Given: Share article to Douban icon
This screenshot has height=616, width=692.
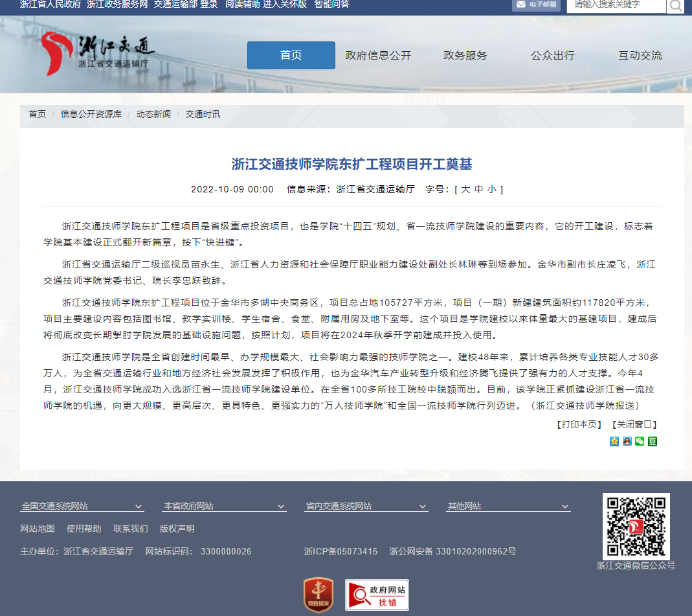Looking at the screenshot, I should coord(653,441).
